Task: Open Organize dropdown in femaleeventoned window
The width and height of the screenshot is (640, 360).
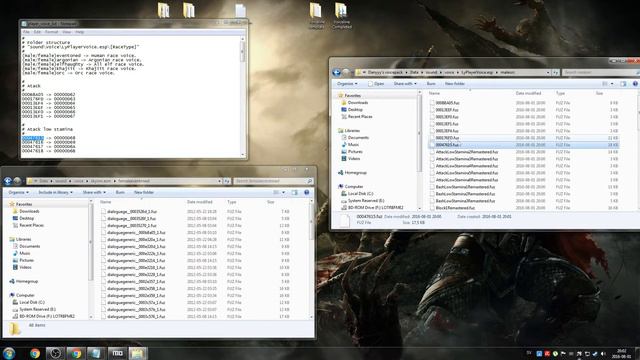Action: click(18, 192)
